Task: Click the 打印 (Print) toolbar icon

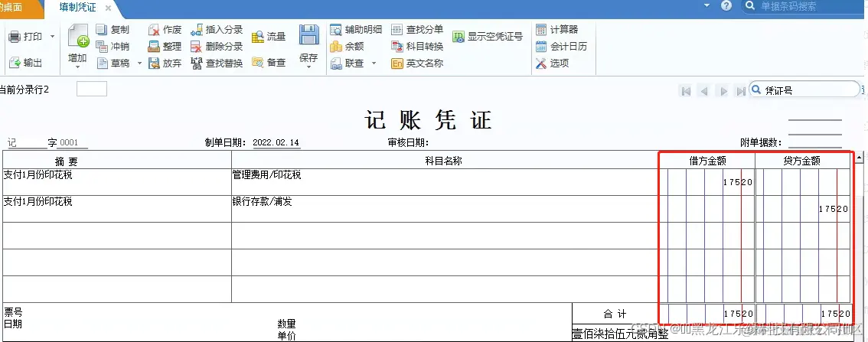Action: pos(15,37)
